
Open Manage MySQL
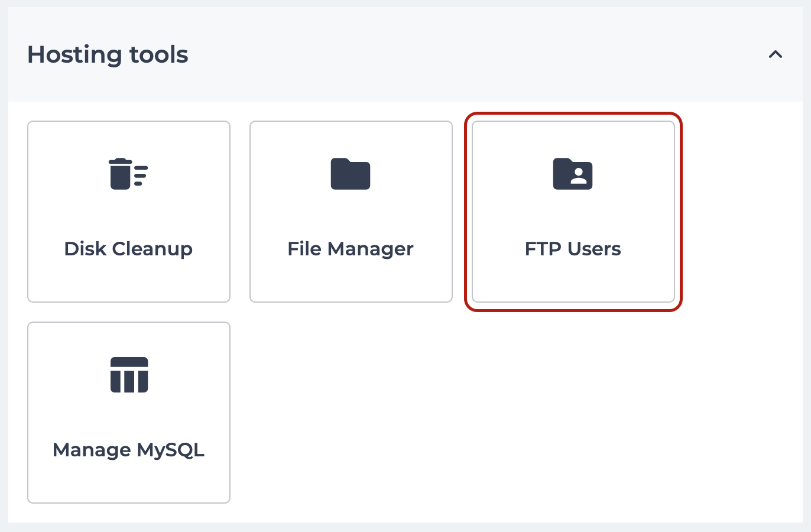tap(128, 413)
